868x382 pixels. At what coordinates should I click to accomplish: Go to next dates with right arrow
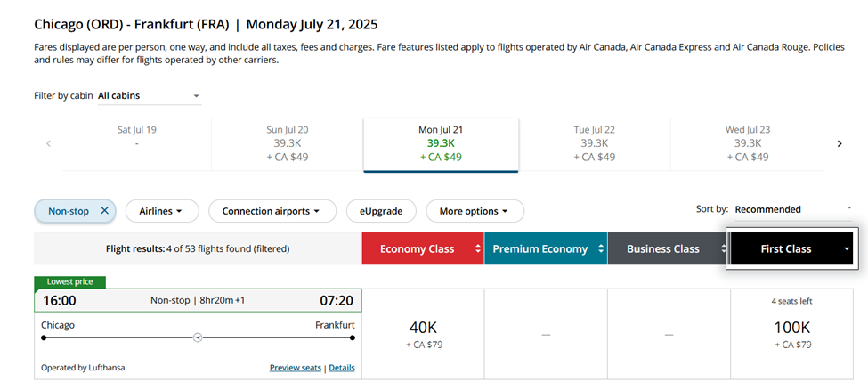tap(839, 143)
